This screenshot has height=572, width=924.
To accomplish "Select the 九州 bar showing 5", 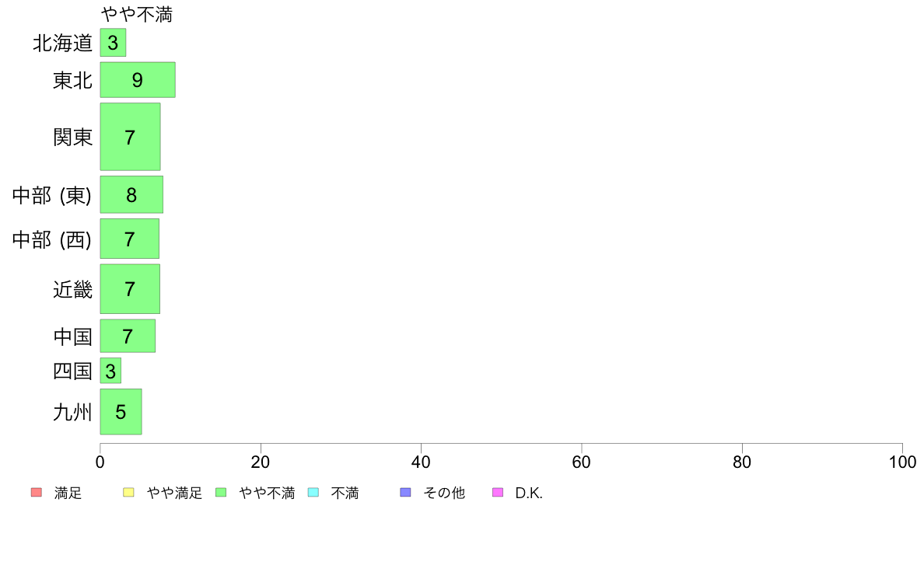I will pyautogui.click(x=121, y=412).
